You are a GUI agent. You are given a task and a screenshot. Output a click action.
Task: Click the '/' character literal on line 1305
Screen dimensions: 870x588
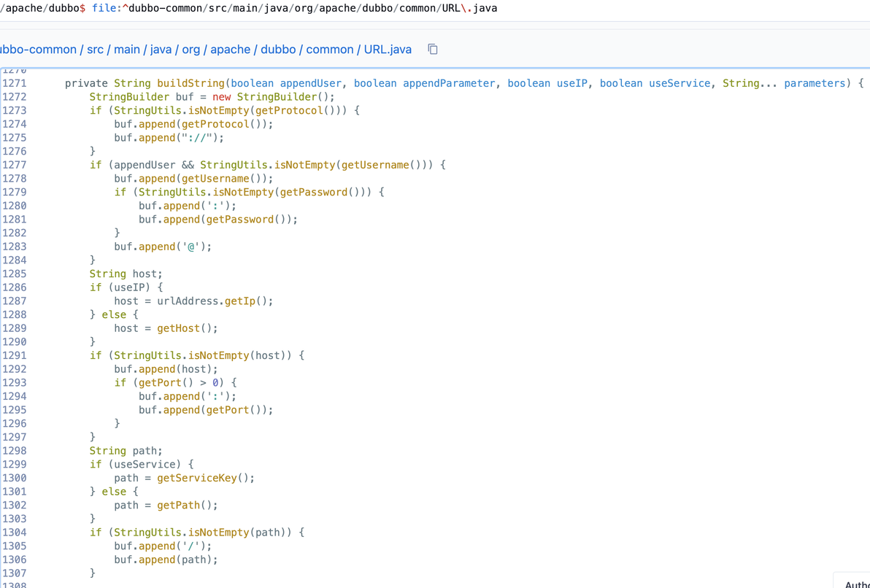(x=191, y=546)
